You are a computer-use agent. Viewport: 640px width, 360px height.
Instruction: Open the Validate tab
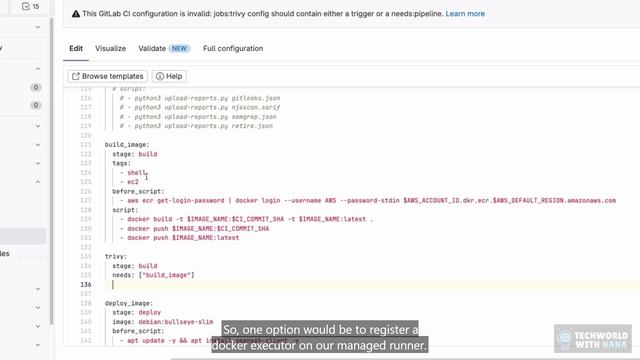point(164,49)
